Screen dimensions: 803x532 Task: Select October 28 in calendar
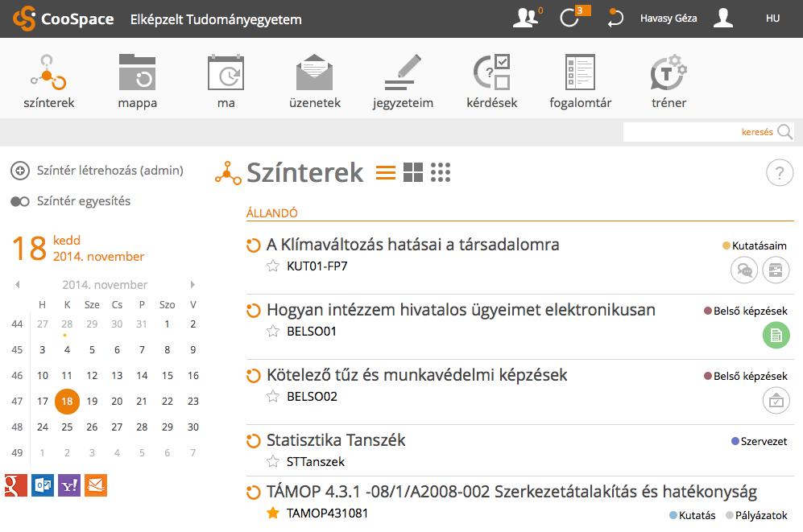(x=67, y=324)
